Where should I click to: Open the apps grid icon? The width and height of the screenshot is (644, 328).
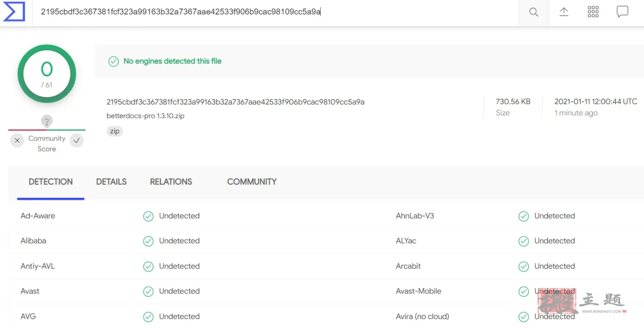pos(593,12)
